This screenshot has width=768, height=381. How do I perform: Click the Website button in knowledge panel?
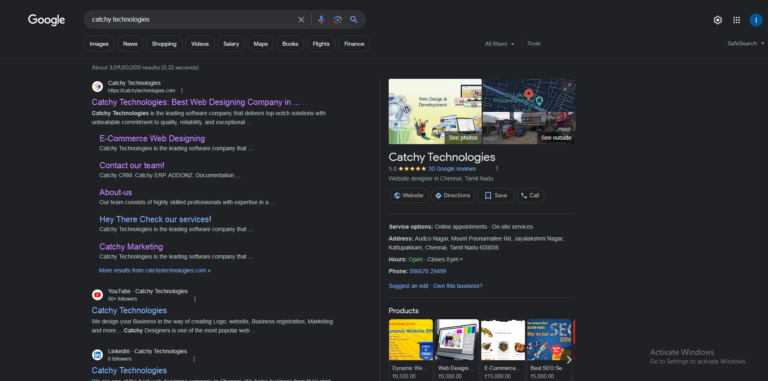(x=408, y=195)
